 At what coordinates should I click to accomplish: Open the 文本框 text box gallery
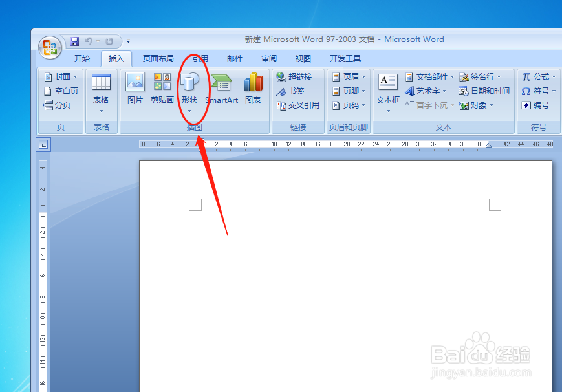(x=388, y=93)
